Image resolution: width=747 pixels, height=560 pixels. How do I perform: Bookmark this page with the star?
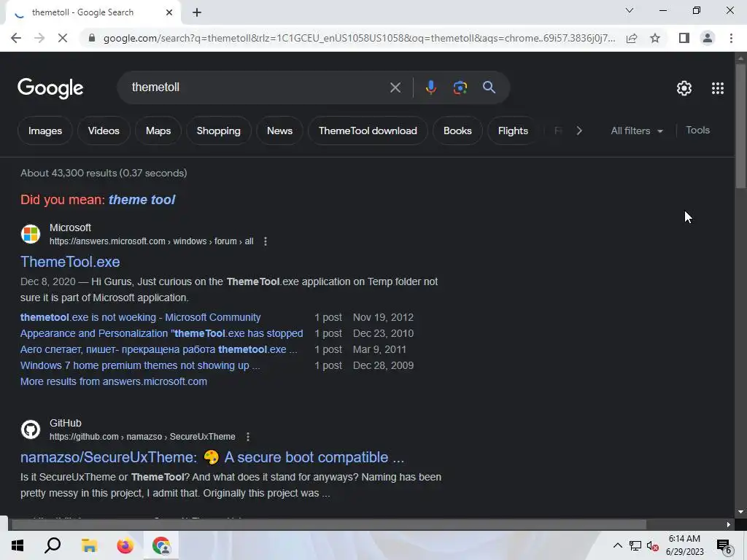point(655,38)
